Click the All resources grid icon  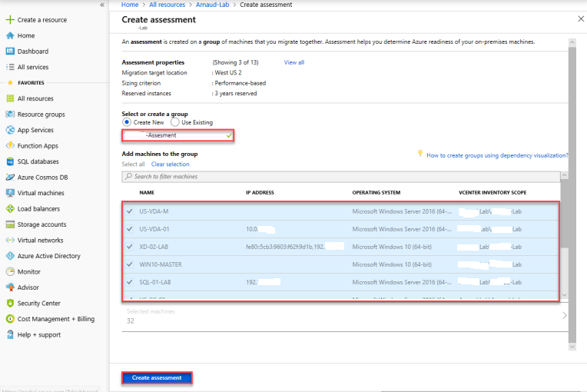pos(10,98)
